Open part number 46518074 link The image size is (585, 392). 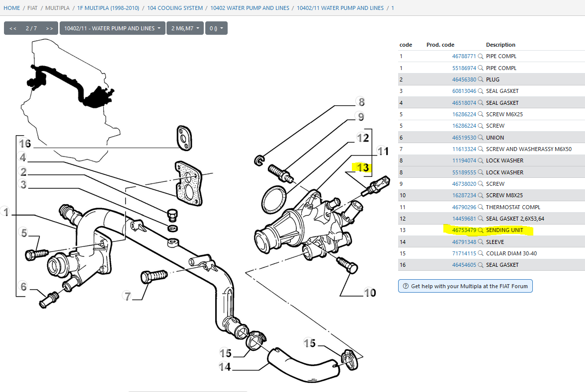464,103
